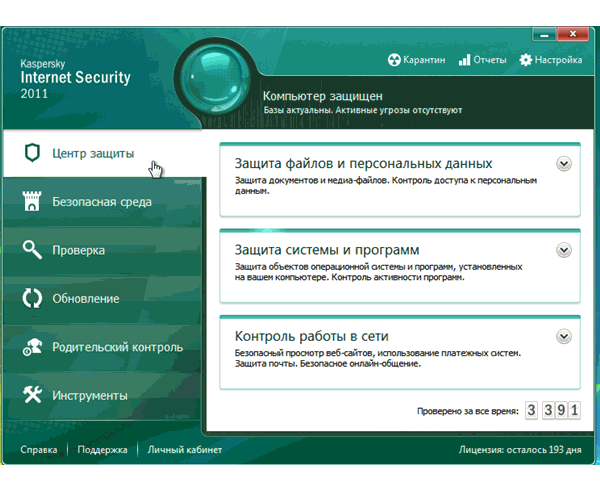Image resolution: width=600 pixels, height=490 pixels.
Task: Click the scanned objects counter 3 391
Action: click(x=553, y=410)
